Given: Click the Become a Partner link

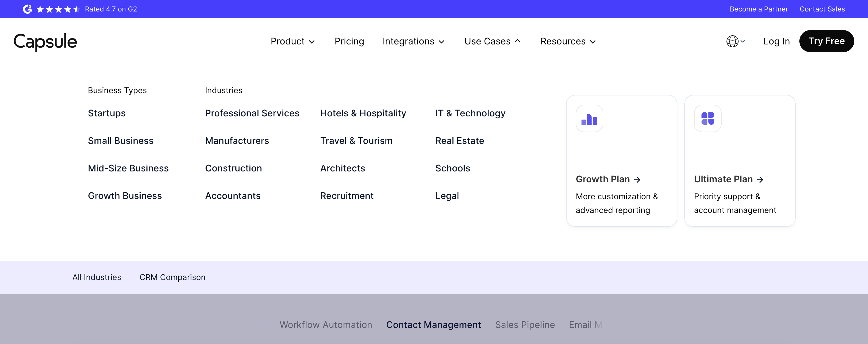Looking at the screenshot, I should tap(758, 9).
